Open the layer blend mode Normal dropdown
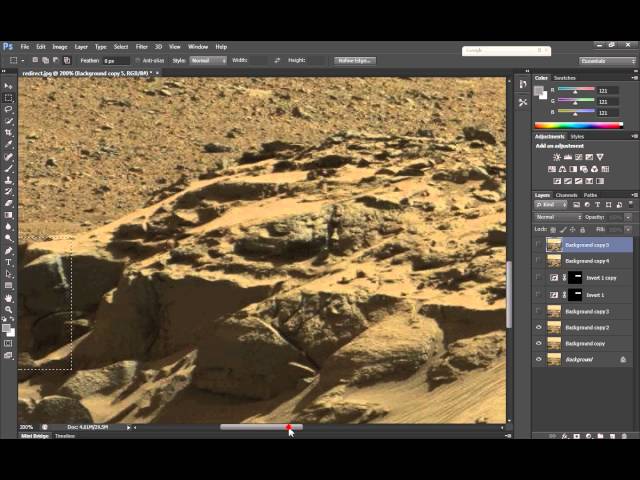 coord(558,217)
